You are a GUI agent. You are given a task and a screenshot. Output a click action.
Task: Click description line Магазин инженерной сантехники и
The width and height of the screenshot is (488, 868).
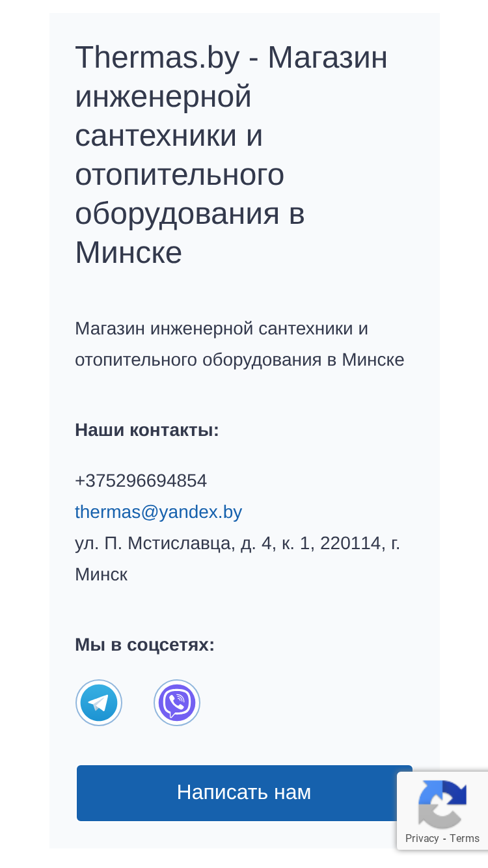point(221,329)
